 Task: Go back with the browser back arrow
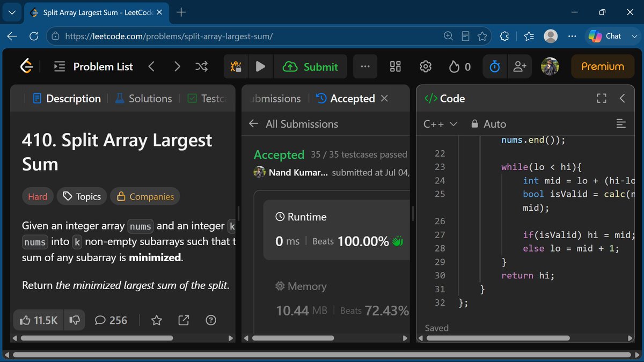12,36
